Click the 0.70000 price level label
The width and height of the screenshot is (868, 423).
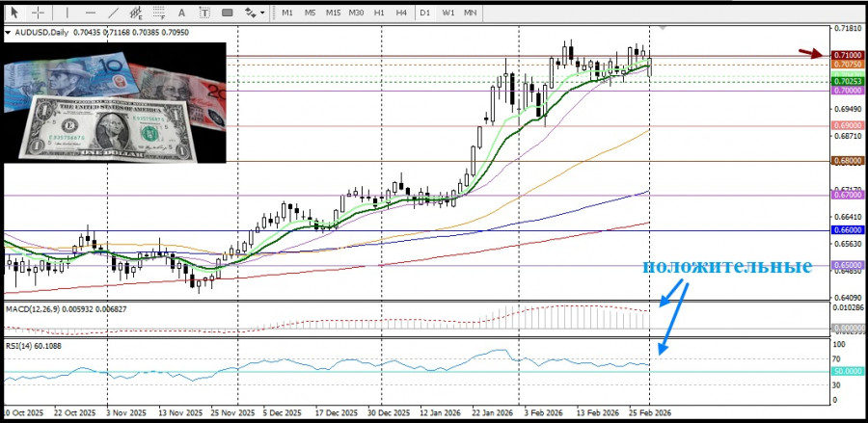point(848,91)
